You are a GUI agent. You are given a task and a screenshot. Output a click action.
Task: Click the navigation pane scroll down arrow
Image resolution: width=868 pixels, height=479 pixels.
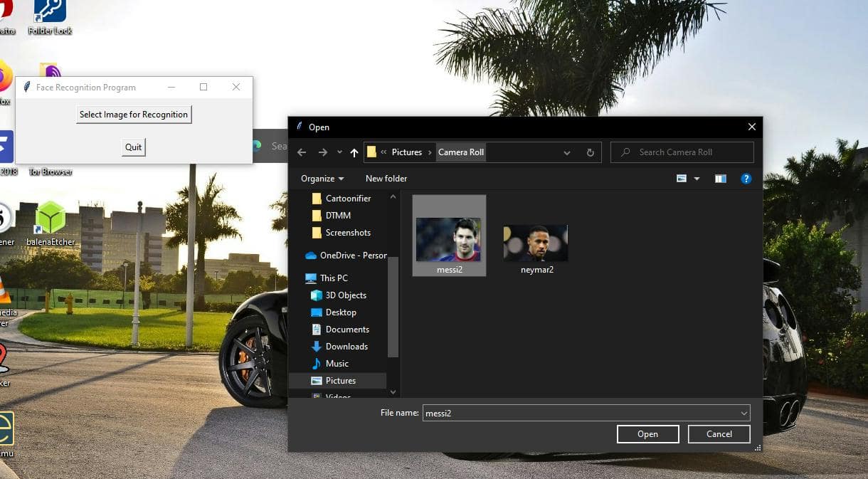393,391
